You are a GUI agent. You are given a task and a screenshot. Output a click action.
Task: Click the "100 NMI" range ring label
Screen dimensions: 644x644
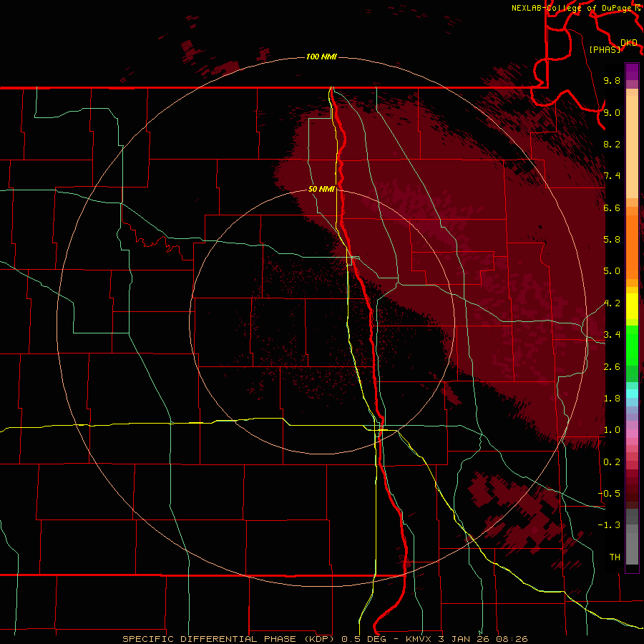tap(321, 57)
